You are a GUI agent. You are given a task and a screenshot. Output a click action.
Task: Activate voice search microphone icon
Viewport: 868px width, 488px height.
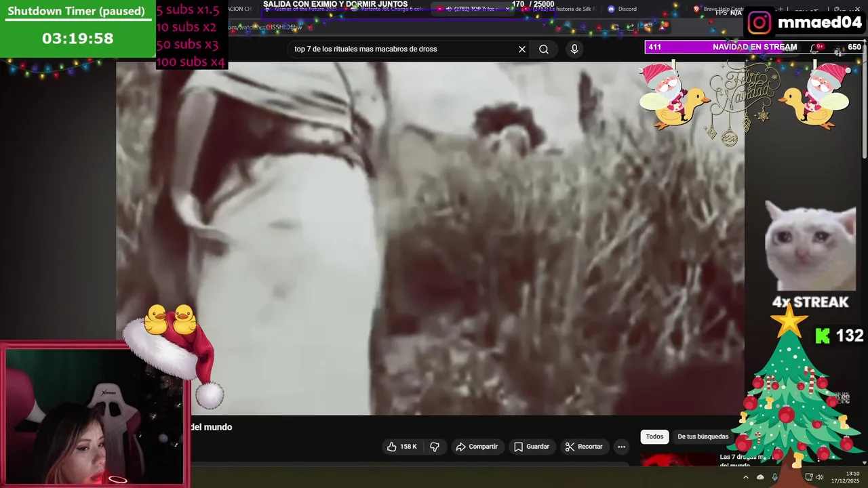pos(574,49)
